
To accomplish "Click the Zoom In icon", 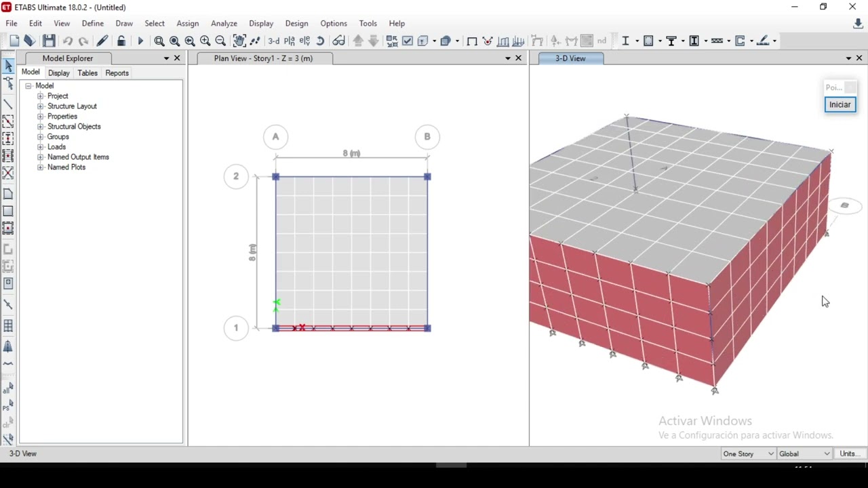I will coord(205,41).
